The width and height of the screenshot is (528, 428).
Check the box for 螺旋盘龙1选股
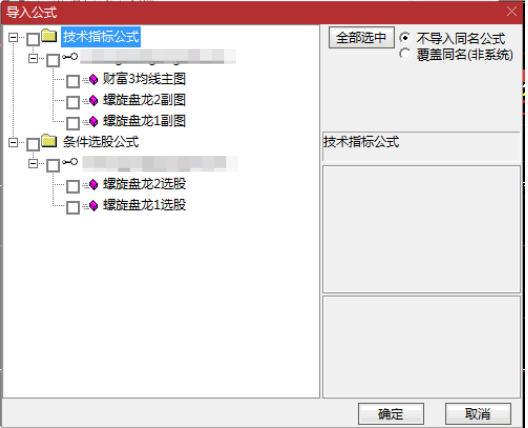coord(73,207)
